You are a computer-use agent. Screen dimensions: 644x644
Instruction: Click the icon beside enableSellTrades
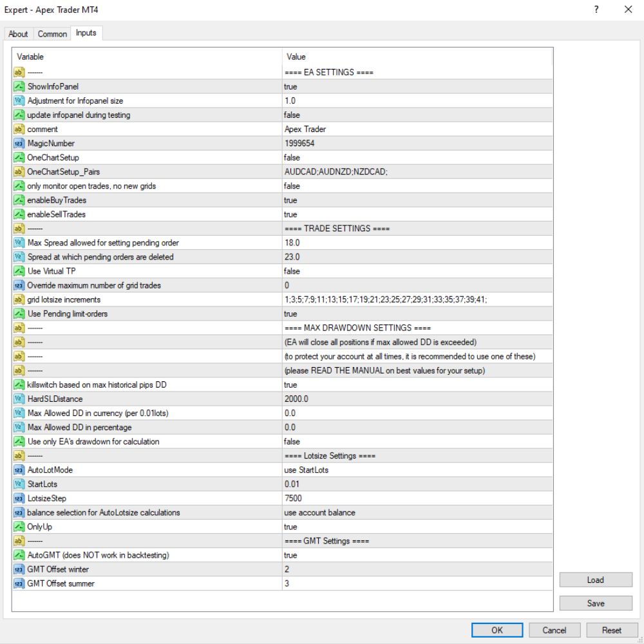[x=19, y=214]
